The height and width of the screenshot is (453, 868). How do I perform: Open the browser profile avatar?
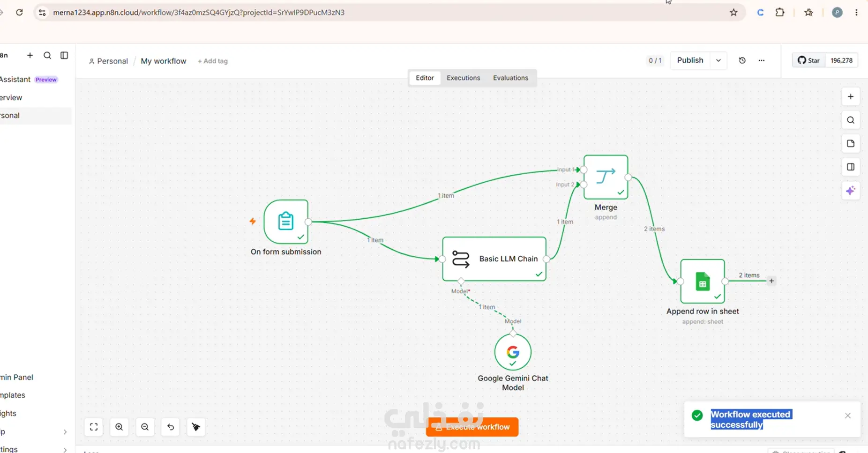(x=837, y=13)
